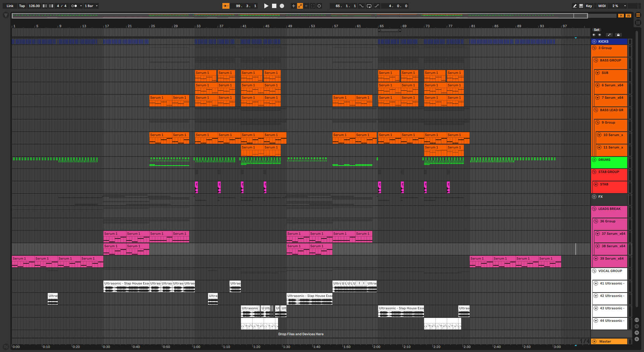Image resolution: width=644 pixels, height=352 pixels.
Task: Click the browser show/hide triangle icon
Action: coord(6,15)
